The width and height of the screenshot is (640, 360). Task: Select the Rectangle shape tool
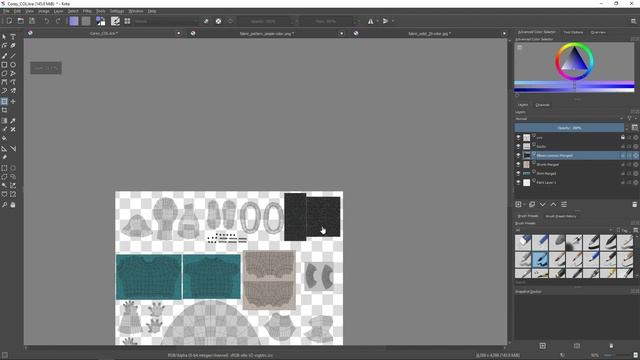click(x=4, y=65)
